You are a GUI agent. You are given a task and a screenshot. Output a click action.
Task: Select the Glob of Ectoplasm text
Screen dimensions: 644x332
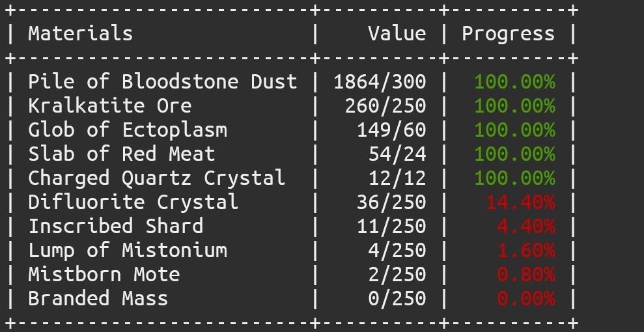point(127,130)
